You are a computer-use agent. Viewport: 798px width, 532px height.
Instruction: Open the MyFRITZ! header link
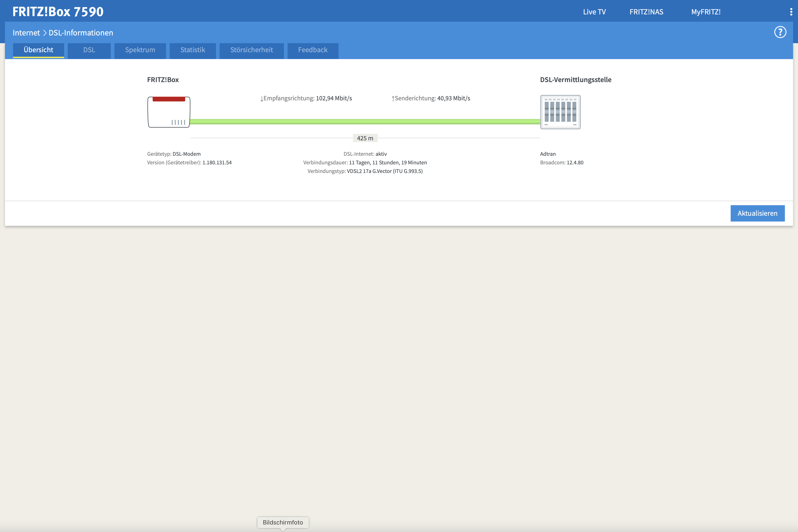click(706, 12)
